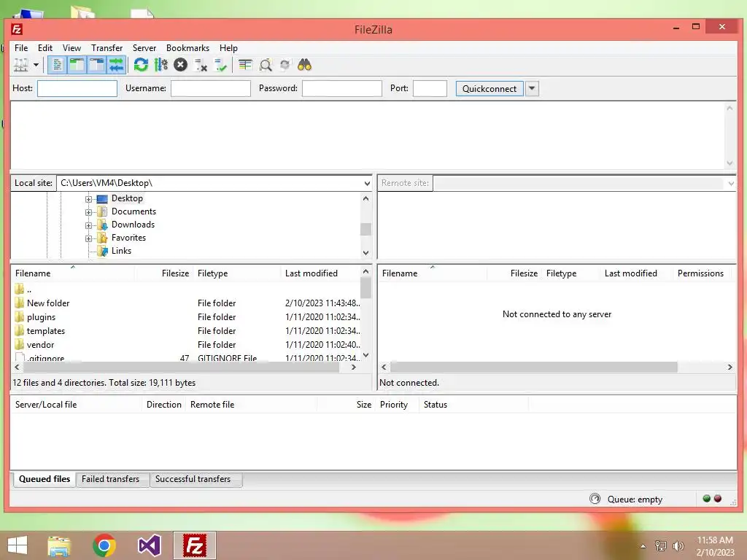747x560 pixels.
Task: Click the queue status icon near 'Queue: empty'
Action: click(595, 499)
